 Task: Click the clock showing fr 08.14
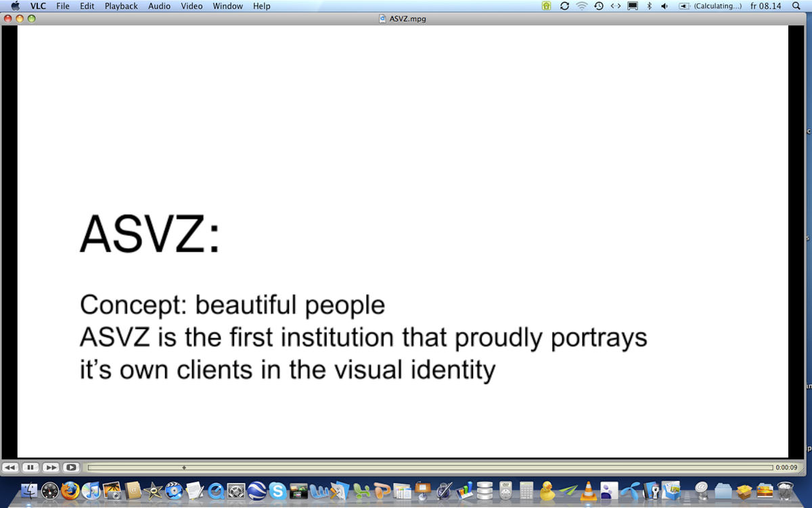(766, 6)
